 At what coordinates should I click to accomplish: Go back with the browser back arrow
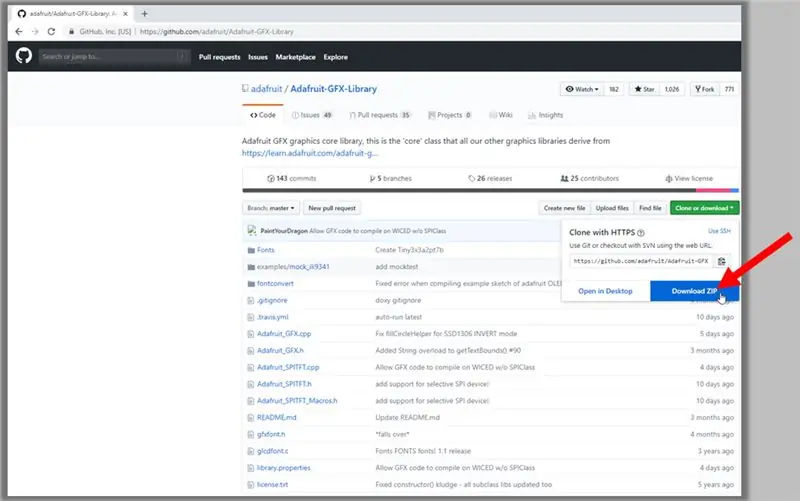tap(19, 32)
